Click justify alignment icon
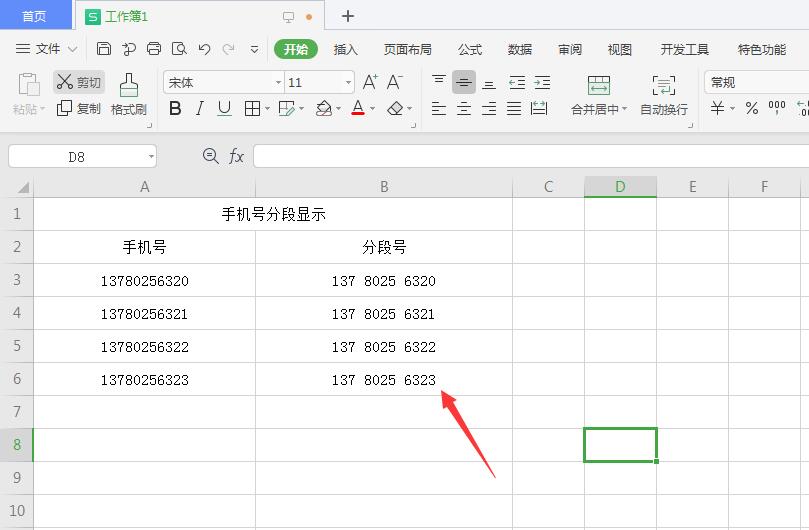809x530 pixels. click(514, 108)
